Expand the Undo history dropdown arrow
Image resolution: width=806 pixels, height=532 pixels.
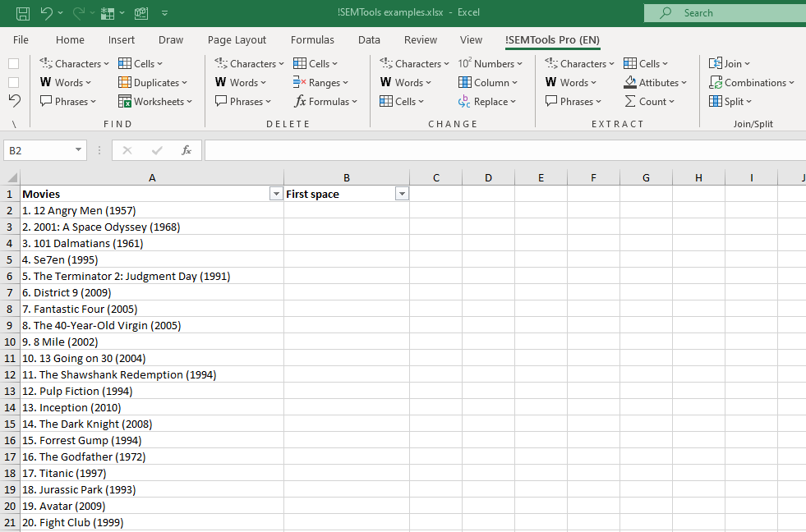60,13
